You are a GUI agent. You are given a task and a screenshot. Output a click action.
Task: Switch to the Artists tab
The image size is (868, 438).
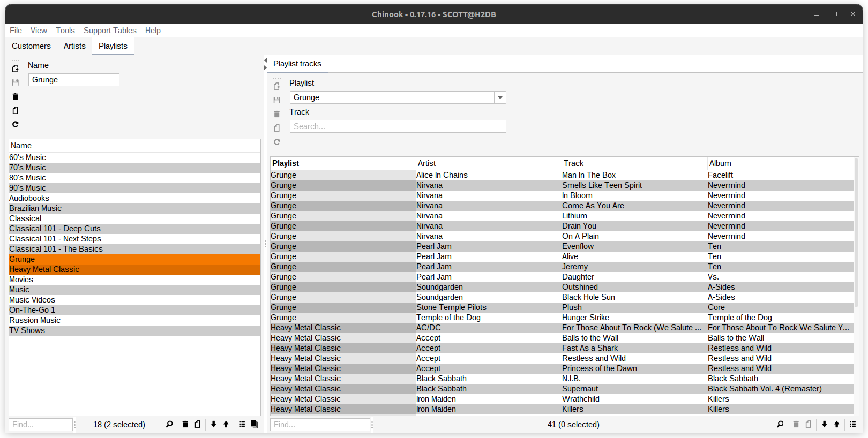pos(74,46)
